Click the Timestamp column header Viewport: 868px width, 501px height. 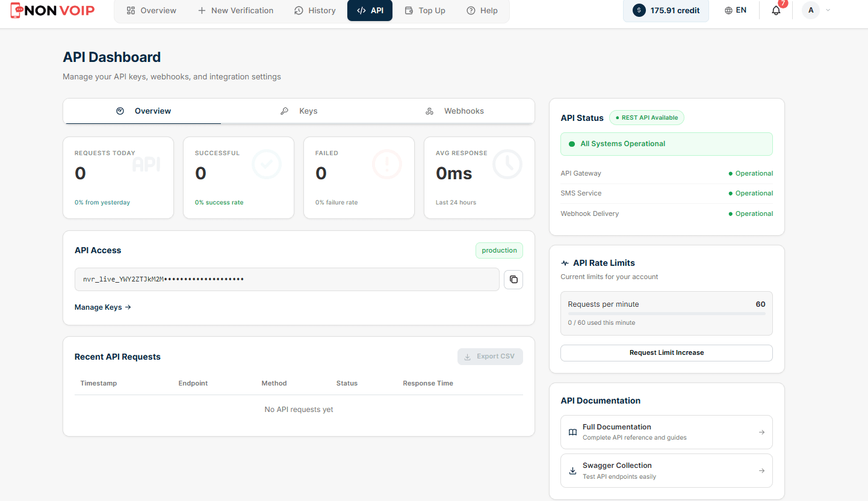[99, 383]
